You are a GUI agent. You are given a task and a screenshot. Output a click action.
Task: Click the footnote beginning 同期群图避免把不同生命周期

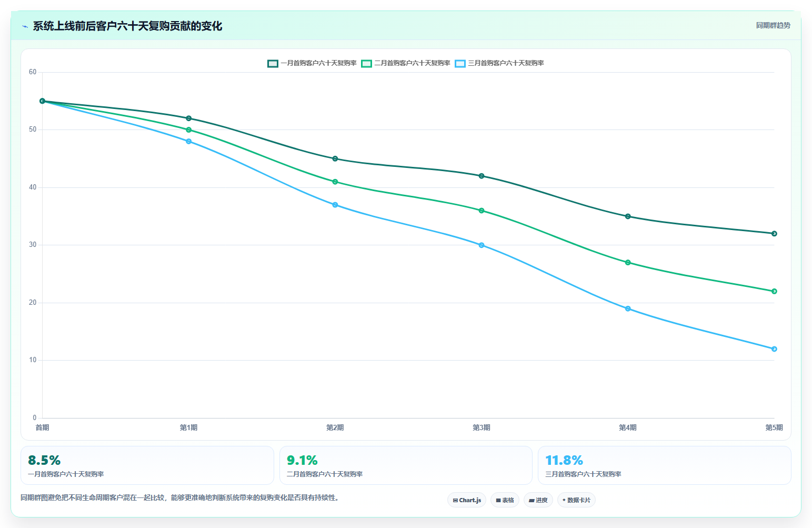(180, 497)
